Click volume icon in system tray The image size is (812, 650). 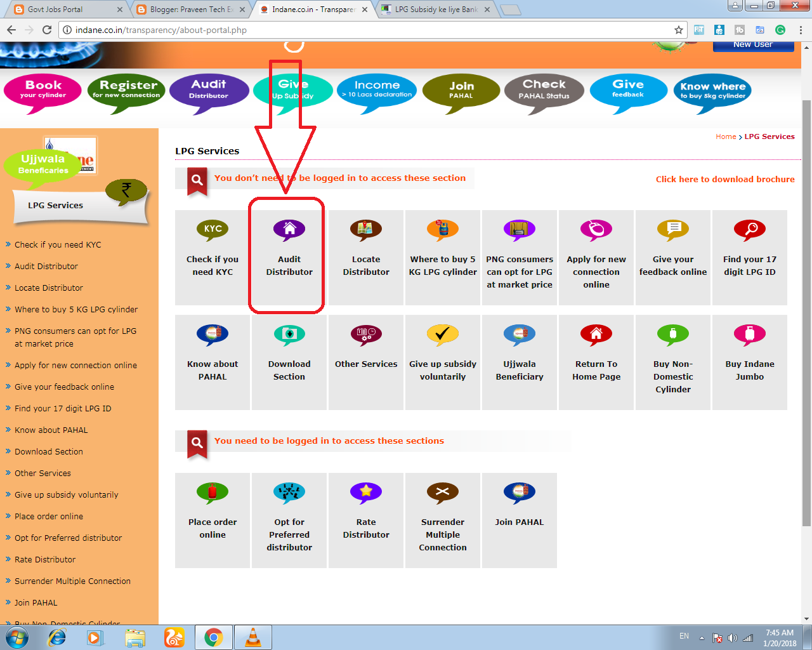tap(733, 638)
